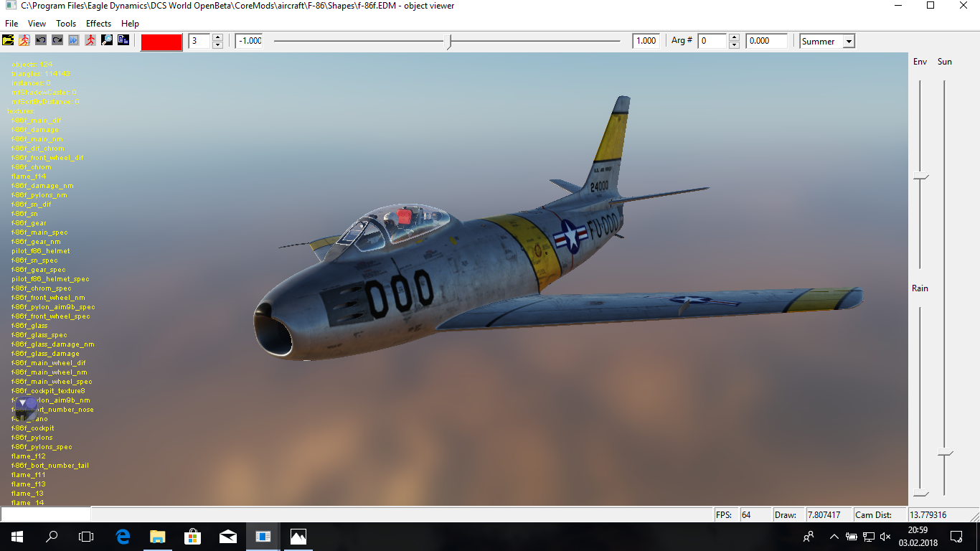Image resolution: width=980 pixels, height=551 pixels.
Task: Click the "objects: 124" statistic
Action: click(32, 65)
